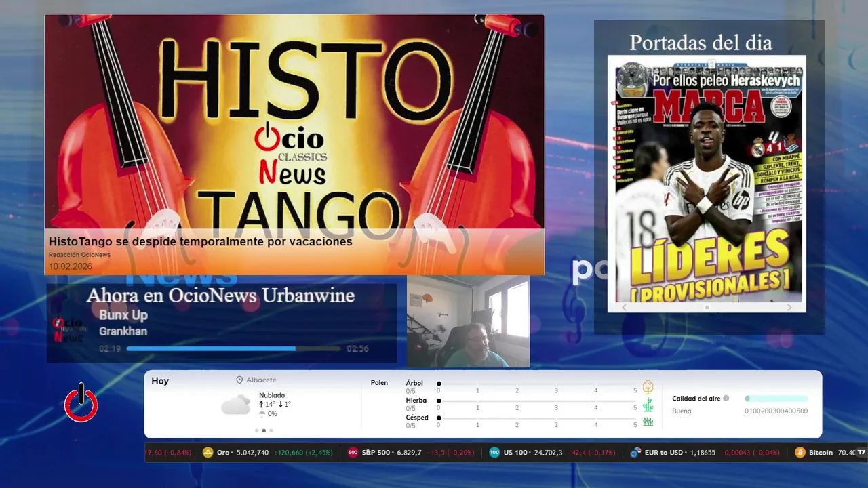Click the Césped pollen label
The image size is (868, 488).
click(x=417, y=418)
